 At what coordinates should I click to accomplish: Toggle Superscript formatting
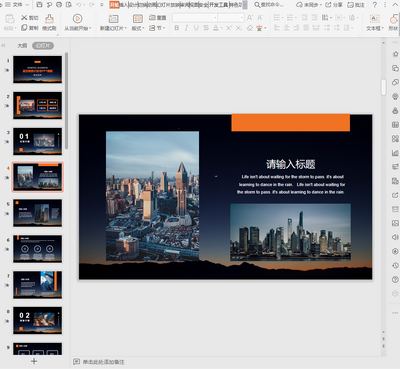(x=229, y=28)
